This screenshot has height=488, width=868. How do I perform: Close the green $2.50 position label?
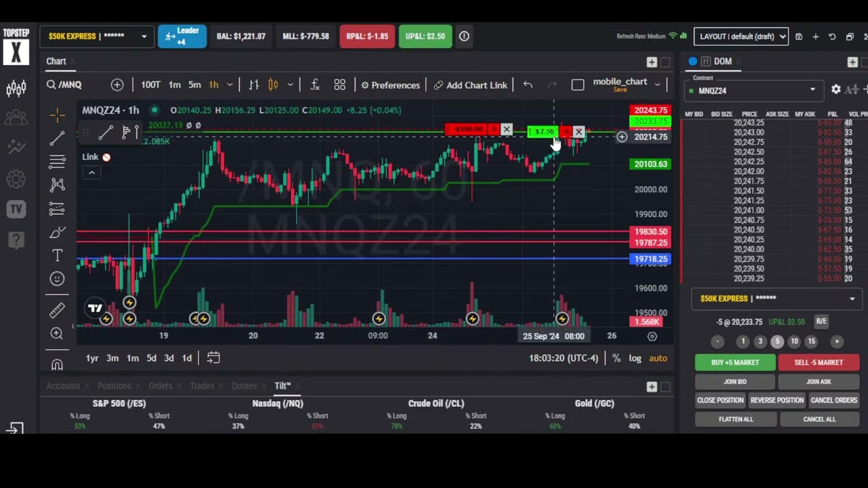click(x=578, y=131)
